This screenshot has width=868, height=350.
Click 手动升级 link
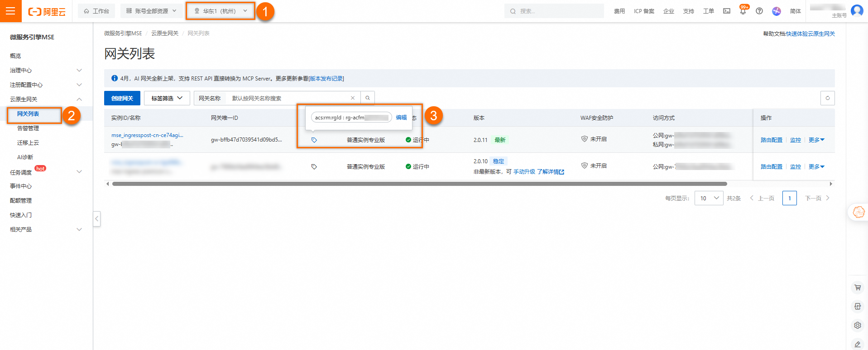[524, 172]
